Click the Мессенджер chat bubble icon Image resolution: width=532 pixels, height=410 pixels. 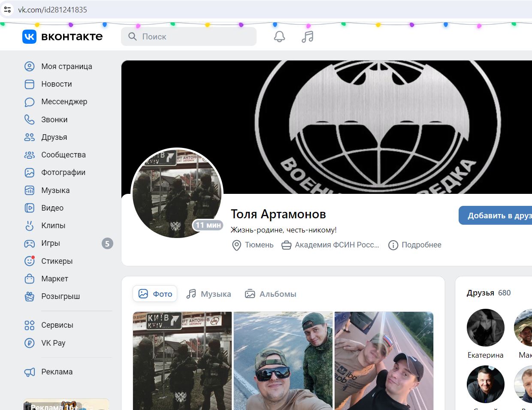click(29, 102)
